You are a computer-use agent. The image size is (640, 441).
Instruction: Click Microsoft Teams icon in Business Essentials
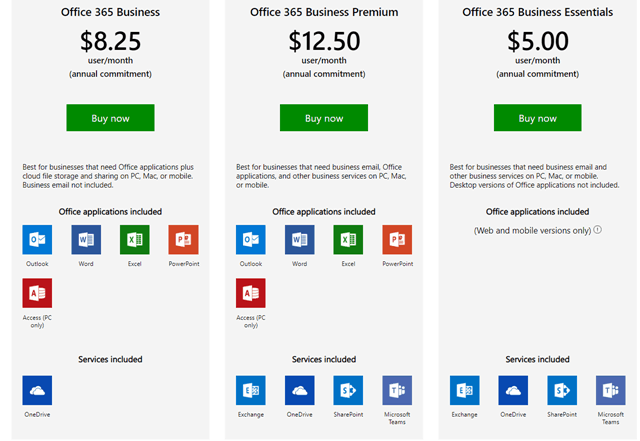pos(610,390)
